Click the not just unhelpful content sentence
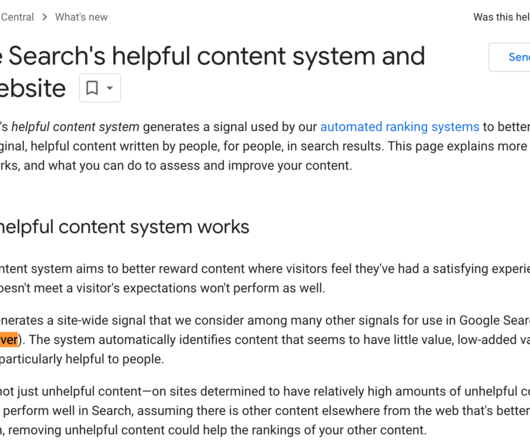Viewport: 530px width, 442px height. [x=265, y=391]
